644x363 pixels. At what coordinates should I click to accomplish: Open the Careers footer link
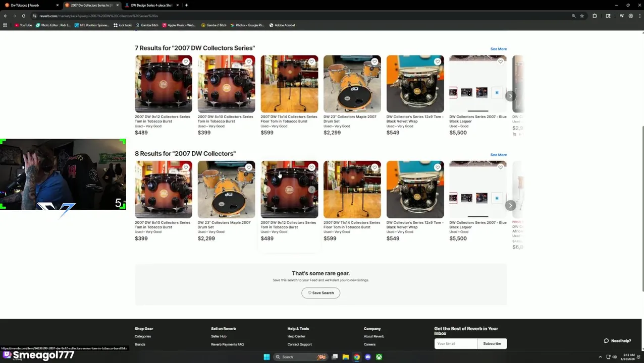click(369, 344)
